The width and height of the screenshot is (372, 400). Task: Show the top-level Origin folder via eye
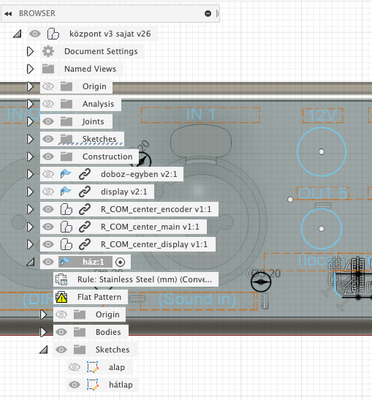click(x=48, y=87)
